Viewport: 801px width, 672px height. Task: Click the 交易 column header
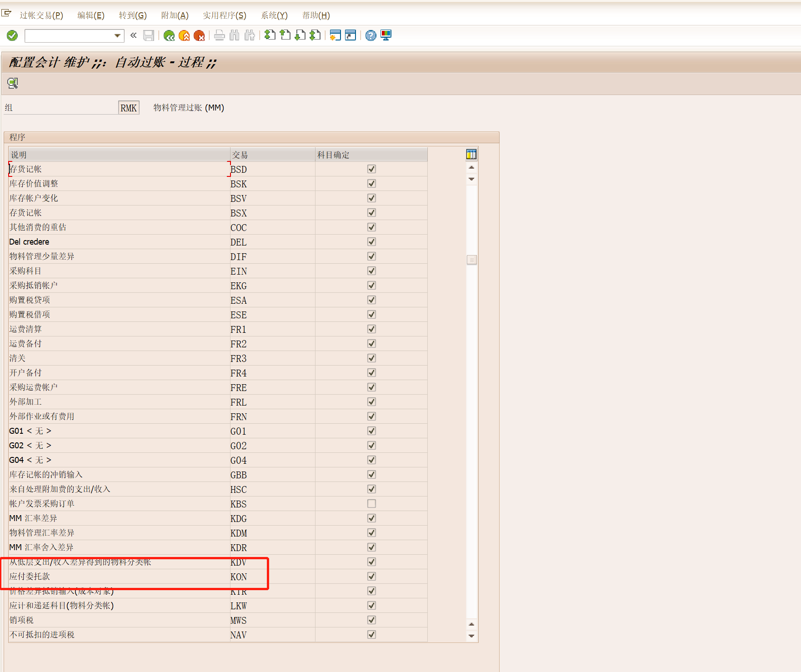click(x=272, y=155)
